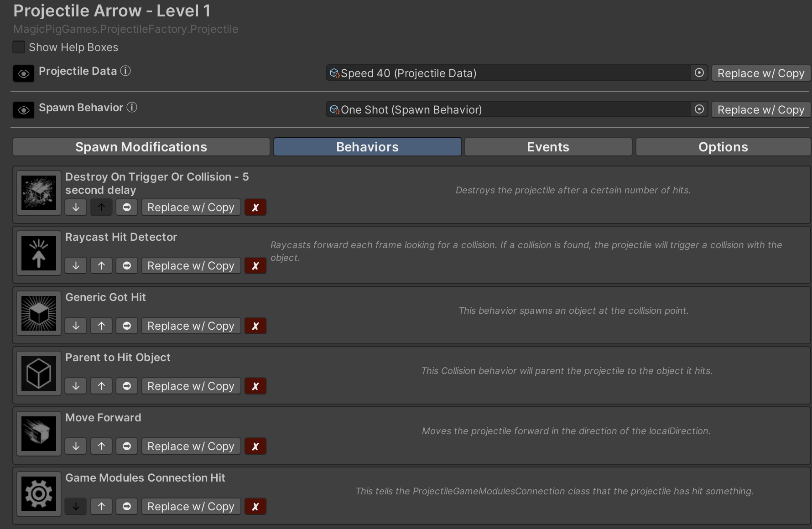
Task: Remove the Raycast Hit Detector behavior
Action: pos(255,266)
